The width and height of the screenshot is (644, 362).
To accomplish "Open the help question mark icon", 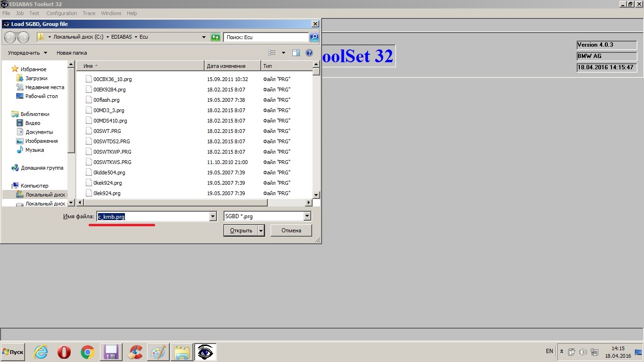I will tap(309, 53).
